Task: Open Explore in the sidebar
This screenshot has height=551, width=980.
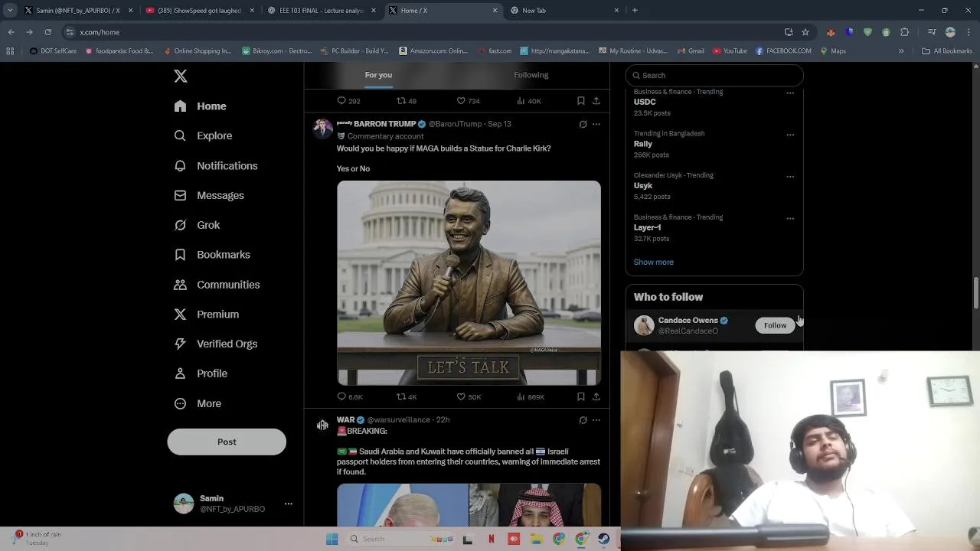Action: (203, 135)
